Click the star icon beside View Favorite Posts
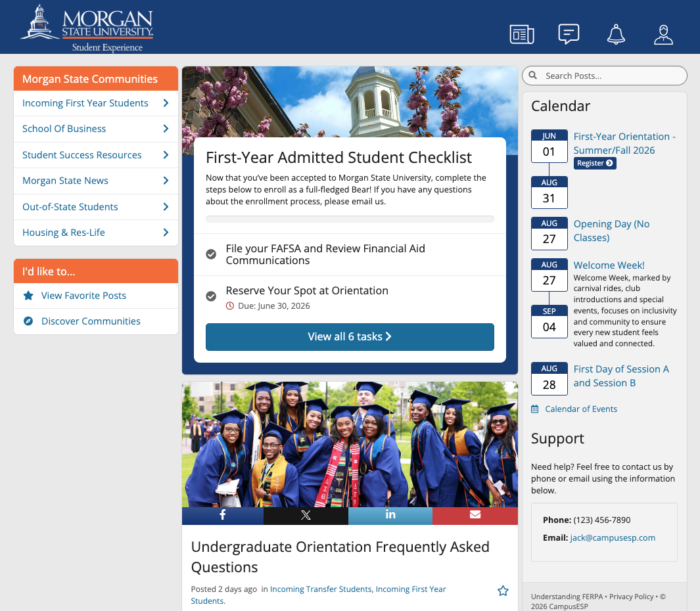The image size is (700, 611). tap(28, 296)
